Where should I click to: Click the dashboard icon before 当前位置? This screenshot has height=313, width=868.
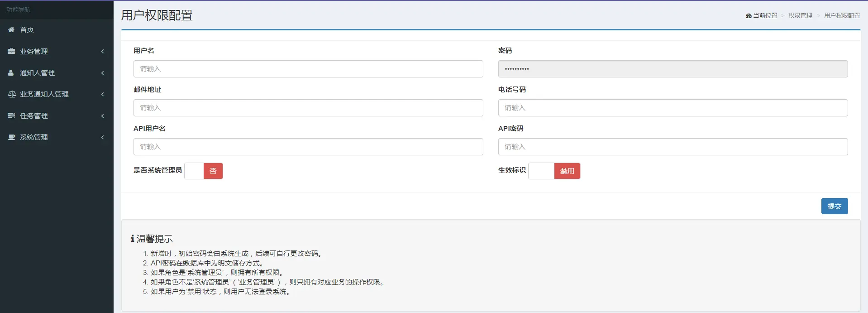point(749,15)
